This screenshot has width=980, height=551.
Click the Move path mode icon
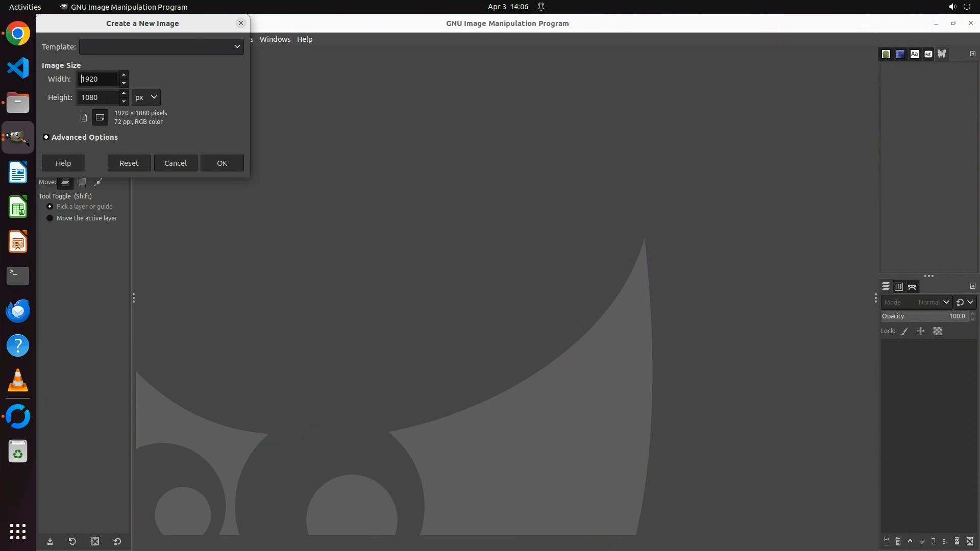pos(98,182)
